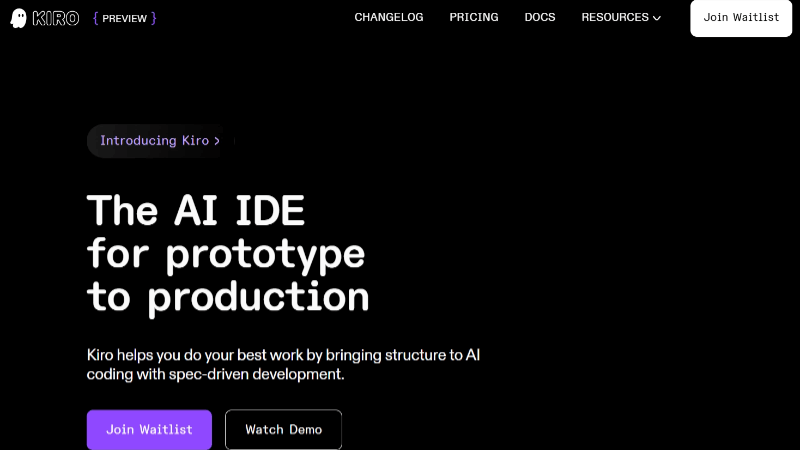Image resolution: width=800 pixels, height=450 pixels.
Task: Click the Join Waitlist button in header
Action: (x=741, y=18)
